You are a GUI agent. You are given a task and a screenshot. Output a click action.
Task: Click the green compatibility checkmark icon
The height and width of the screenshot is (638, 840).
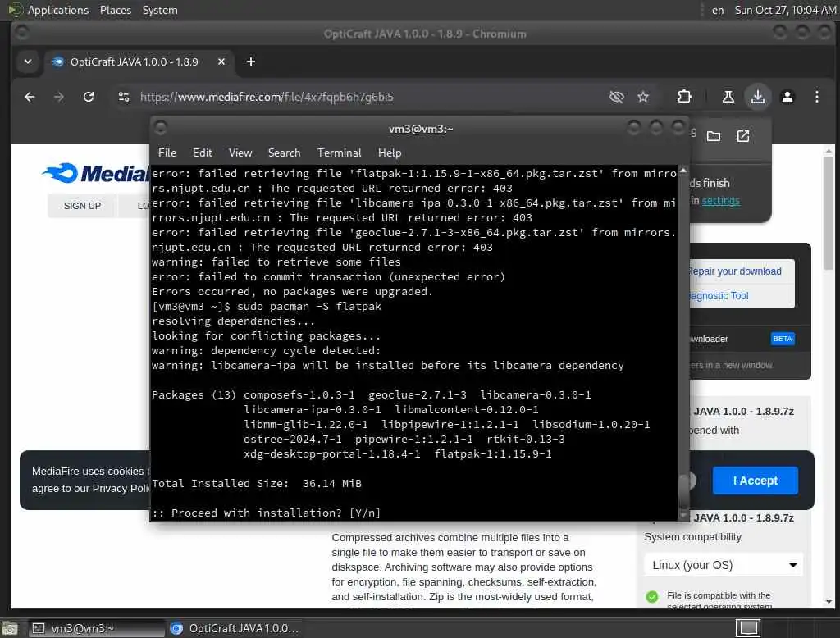652,596
